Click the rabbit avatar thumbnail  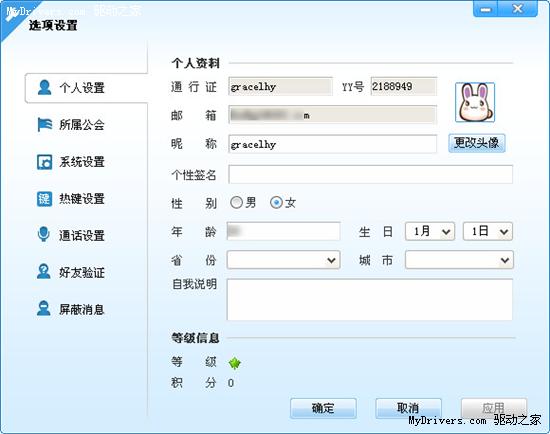tap(475, 102)
